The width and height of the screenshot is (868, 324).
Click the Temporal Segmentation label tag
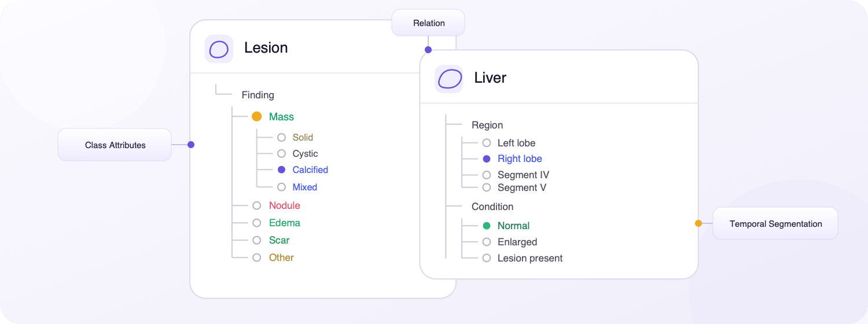tap(775, 223)
